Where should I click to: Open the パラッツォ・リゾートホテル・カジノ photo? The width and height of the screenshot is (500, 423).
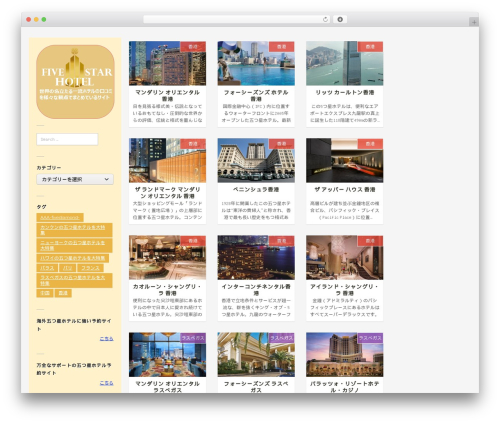click(x=345, y=354)
